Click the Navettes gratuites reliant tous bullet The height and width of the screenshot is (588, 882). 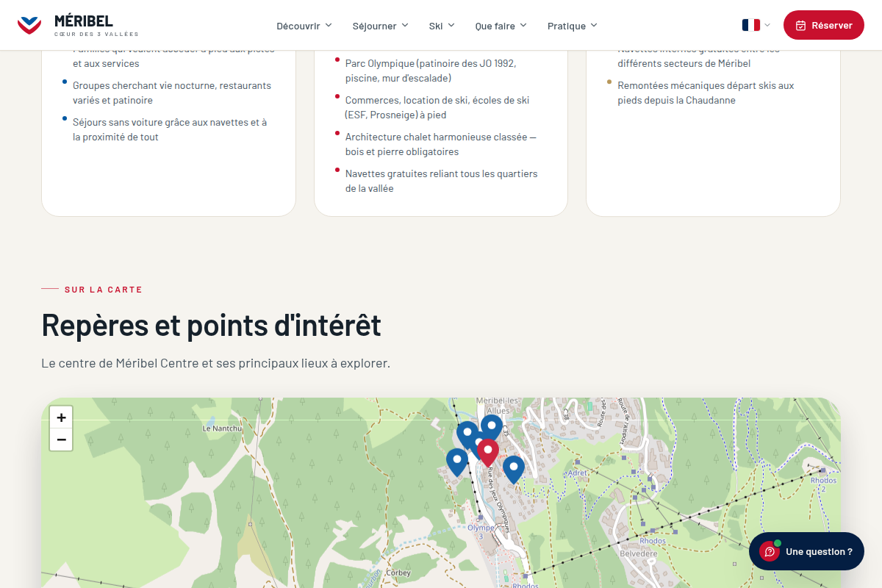click(x=442, y=181)
